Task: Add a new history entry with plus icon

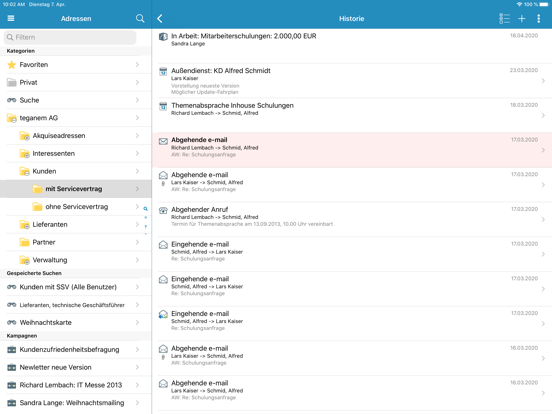Action: [x=522, y=19]
